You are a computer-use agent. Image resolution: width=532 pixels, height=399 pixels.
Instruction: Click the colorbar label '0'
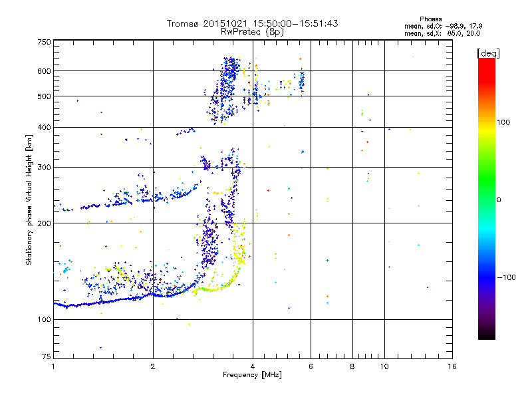coord(499,200)
